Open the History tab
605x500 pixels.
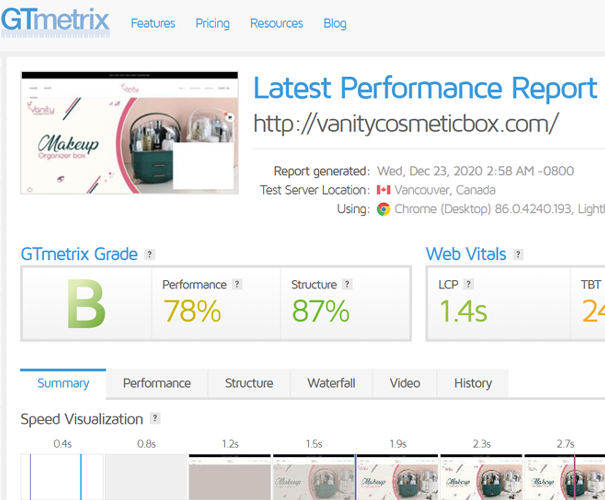pyautogui.click(x=473, y=383)
